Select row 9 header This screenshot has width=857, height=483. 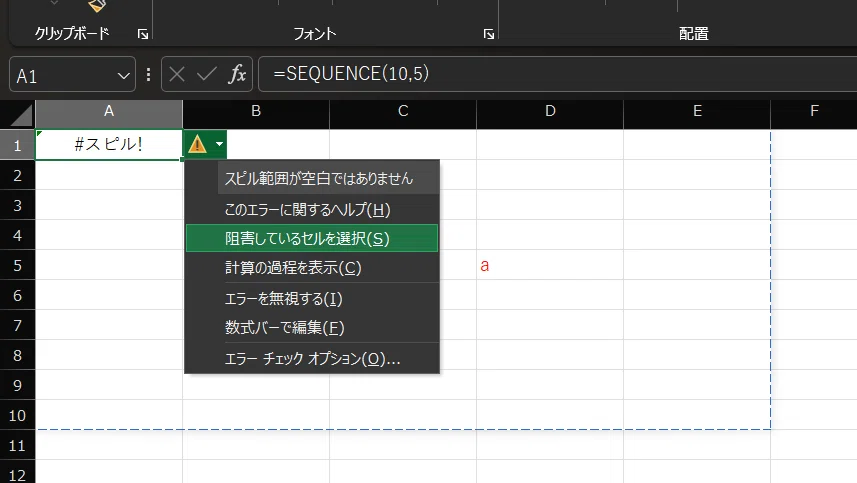pos(17,385)
